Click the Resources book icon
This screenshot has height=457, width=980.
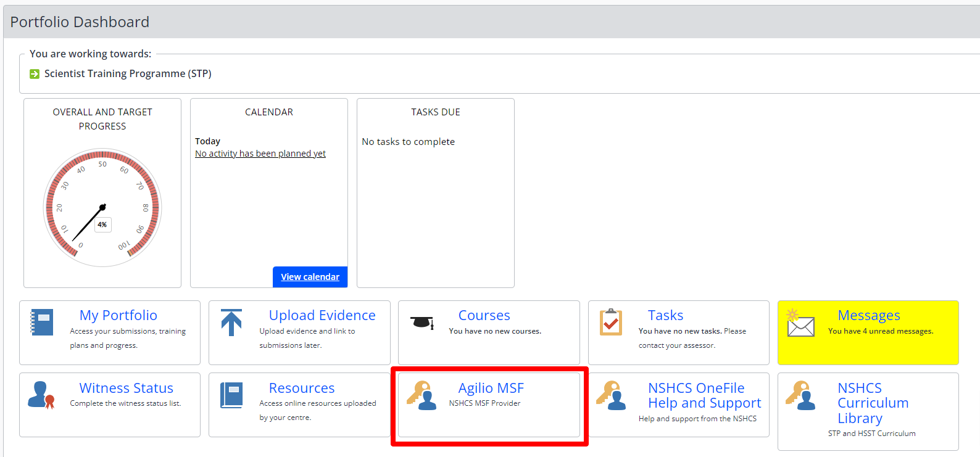pyautogui.click(x=231, y=395)
